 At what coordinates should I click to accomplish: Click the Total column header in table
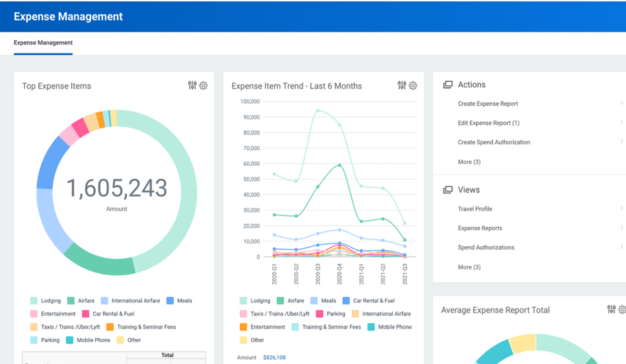(x=167, y=355)
